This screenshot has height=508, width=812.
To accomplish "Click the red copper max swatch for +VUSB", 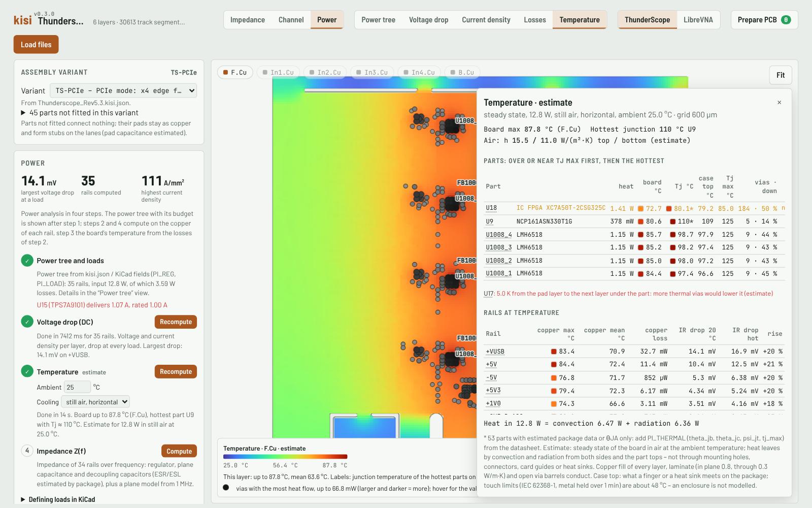I will (554, 352).
